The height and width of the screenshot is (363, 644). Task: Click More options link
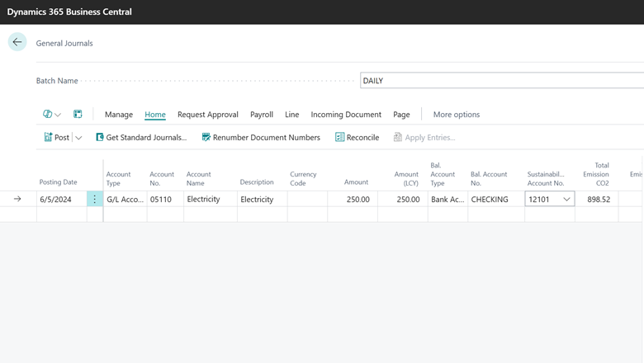[x=457, y=115]
